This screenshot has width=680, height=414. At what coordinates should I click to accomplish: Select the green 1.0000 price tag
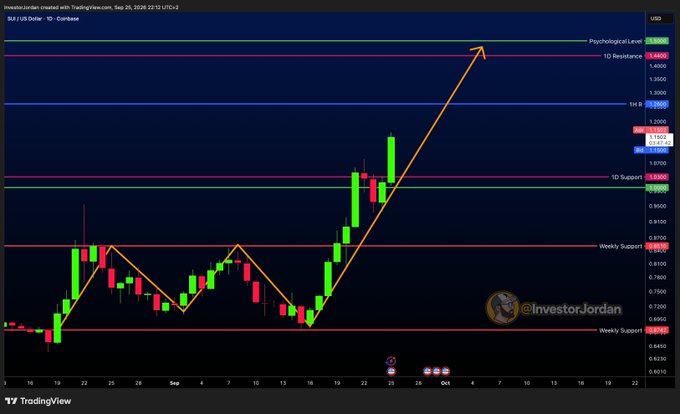[x=657, y=188]
